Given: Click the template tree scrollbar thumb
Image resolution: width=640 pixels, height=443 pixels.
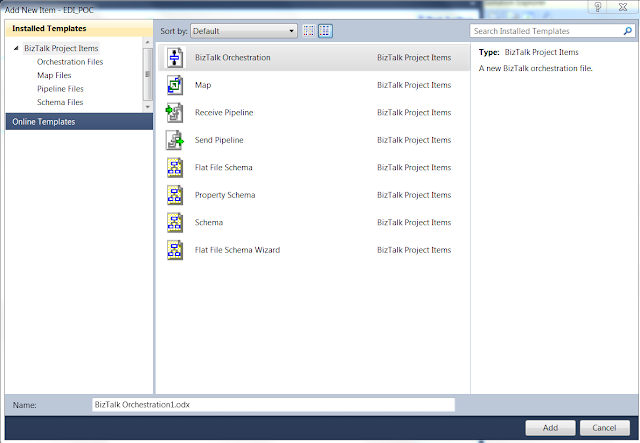Looking at the screenshot, I should [147, 74].
